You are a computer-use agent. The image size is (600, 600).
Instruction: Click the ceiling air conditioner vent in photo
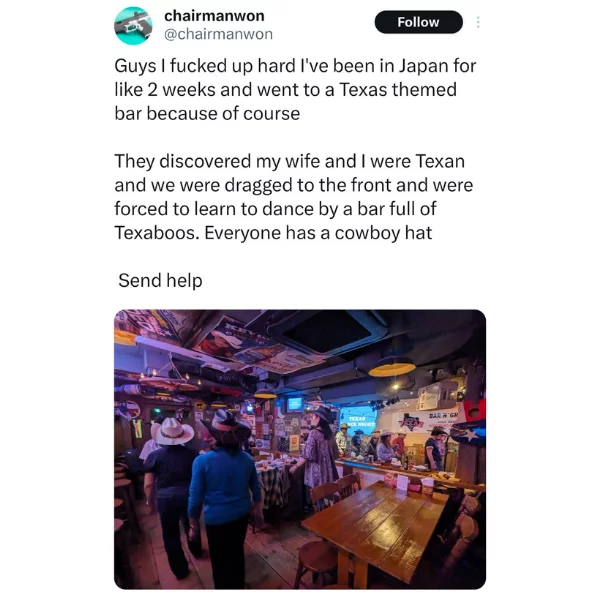(x=327, y=331)
